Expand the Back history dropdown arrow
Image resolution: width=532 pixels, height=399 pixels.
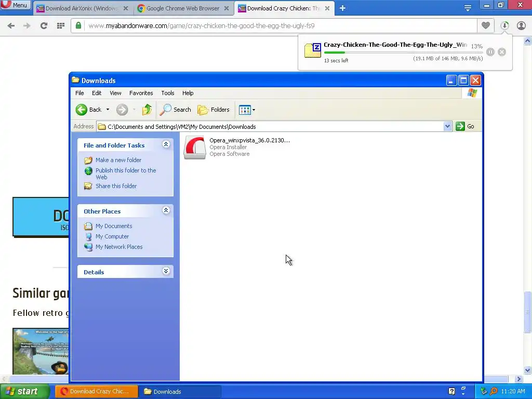[x=108, y=110]
